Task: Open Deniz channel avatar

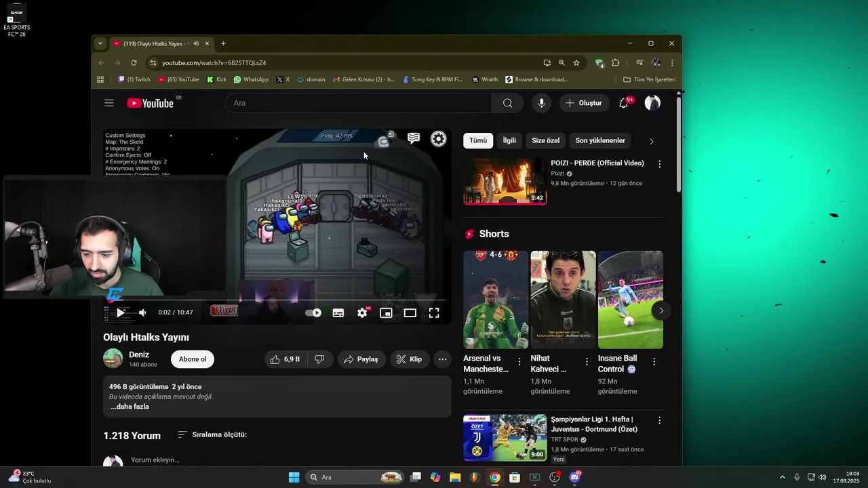Action: coord(113,359)
